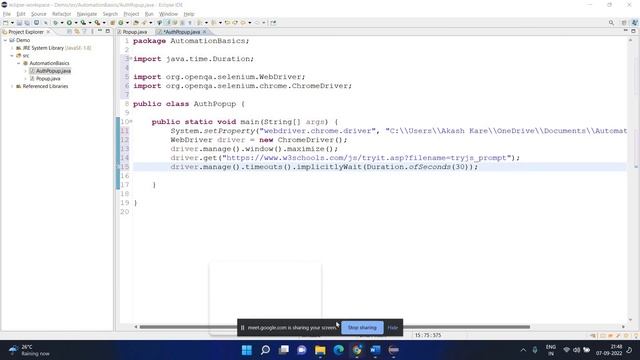
Task: Open the Search menu
Action: click(110, 14)
